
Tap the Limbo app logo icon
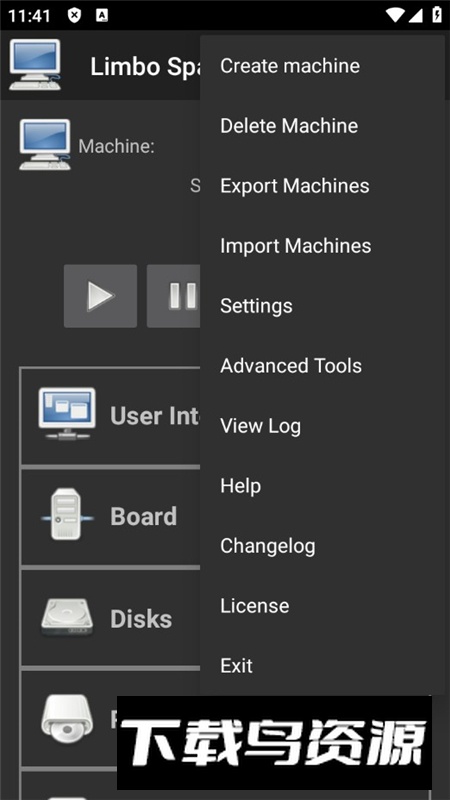click(35, 66)
